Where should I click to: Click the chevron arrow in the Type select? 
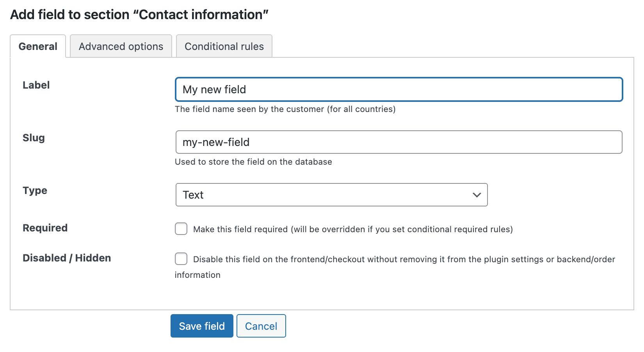click(477, 195)
